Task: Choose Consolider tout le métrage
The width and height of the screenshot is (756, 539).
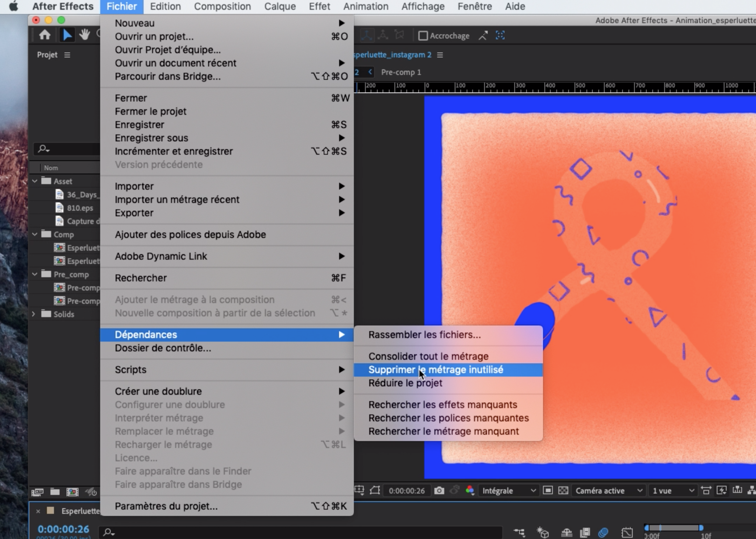Action: (x=448, y=356)
